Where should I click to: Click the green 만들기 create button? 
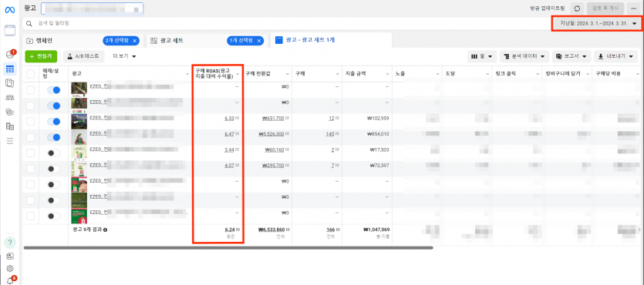point(41,56)
